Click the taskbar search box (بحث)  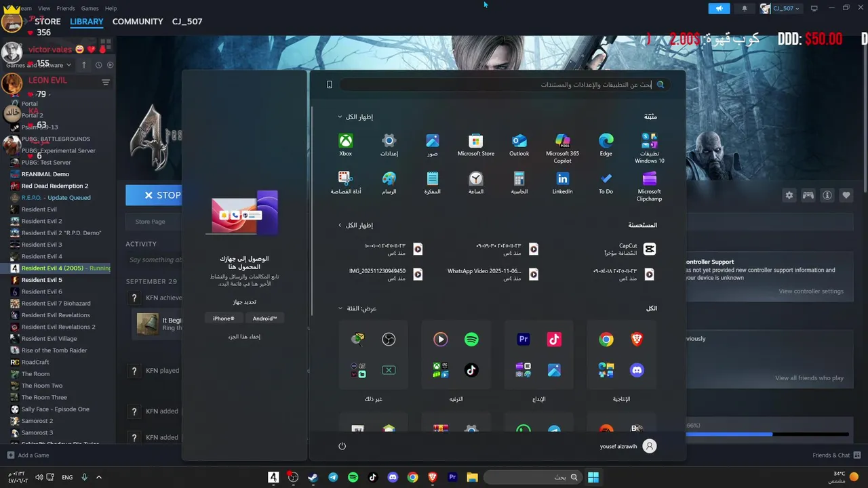click(x=533, y=477)
